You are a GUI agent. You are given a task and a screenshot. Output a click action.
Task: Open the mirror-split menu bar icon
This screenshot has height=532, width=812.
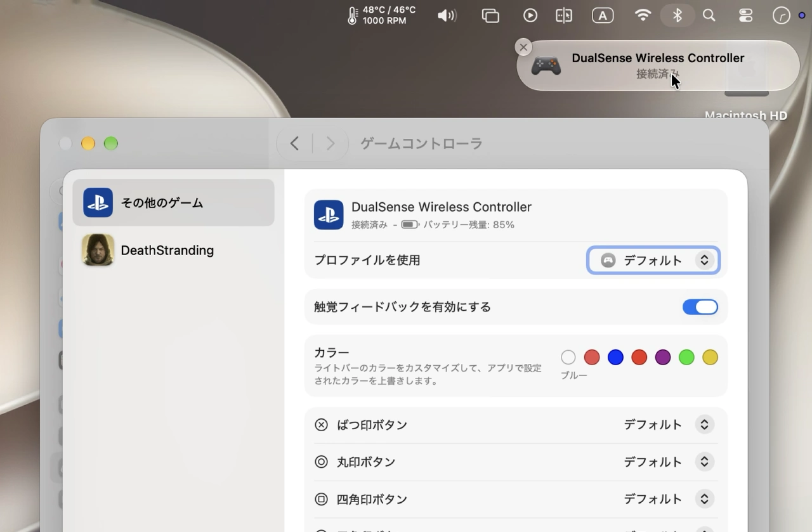(x=564, y=15)
